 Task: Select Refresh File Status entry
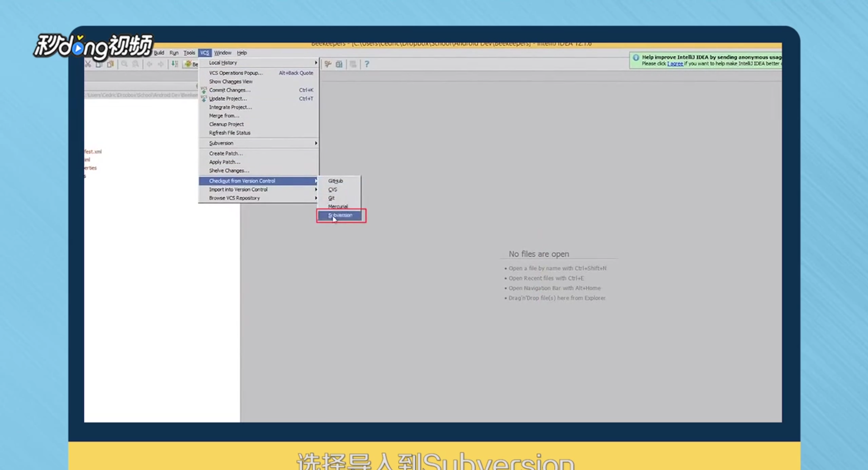click(259, 133)
